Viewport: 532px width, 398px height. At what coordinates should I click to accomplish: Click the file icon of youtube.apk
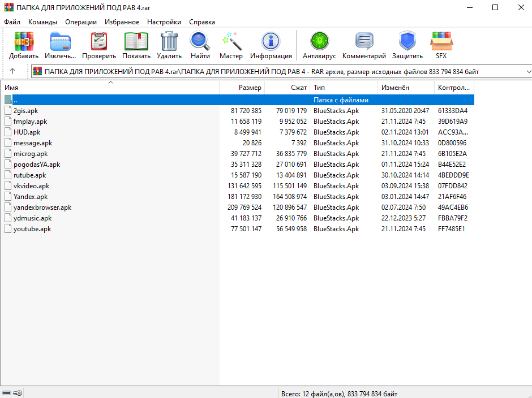8,229
